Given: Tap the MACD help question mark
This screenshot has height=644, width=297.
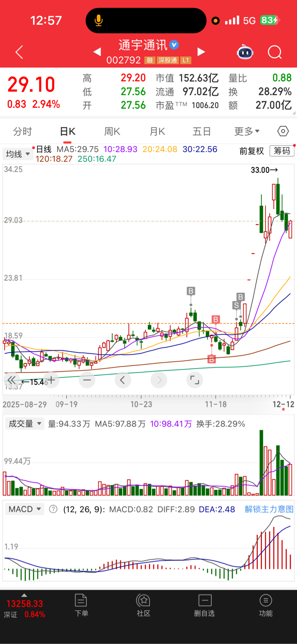Looking at the screenshot, I should tap(53, 509).
